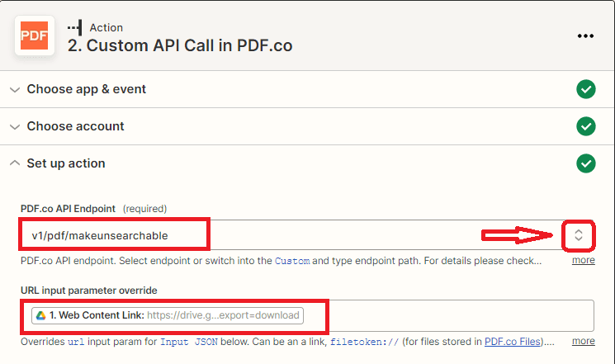Click the 'Choose app & event' section label

tap(87, 89)
